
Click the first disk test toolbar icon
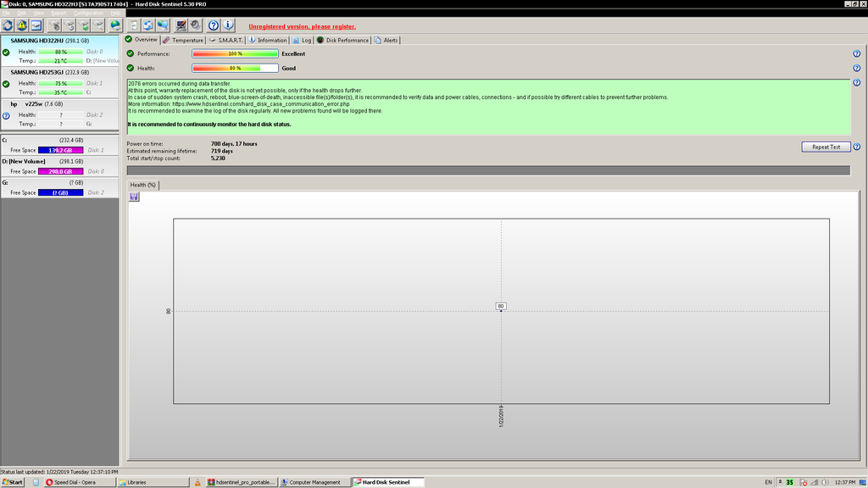(x=55, y=25)
